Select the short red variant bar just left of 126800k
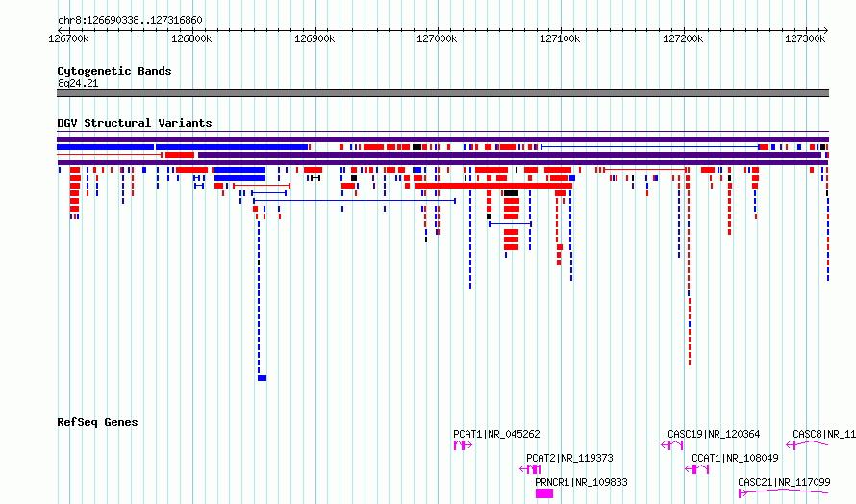 180,155
